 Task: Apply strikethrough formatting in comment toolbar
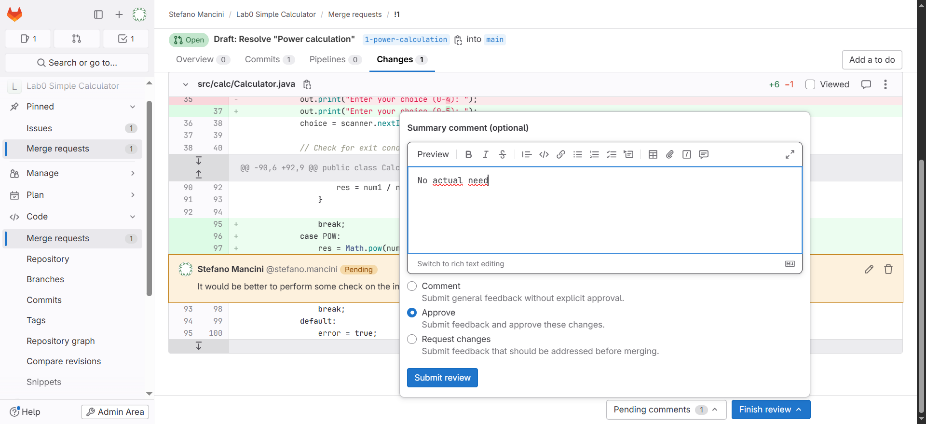pos(502,154)
